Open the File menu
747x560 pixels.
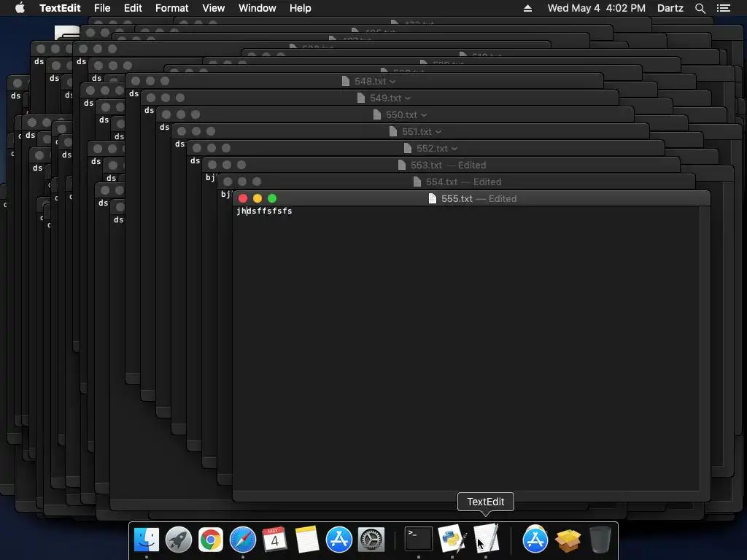pyautogui.click(x=102, y=8)
